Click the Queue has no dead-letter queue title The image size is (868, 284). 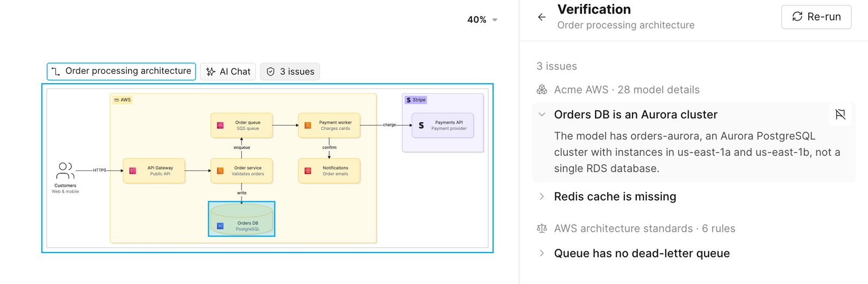(642, 253)
